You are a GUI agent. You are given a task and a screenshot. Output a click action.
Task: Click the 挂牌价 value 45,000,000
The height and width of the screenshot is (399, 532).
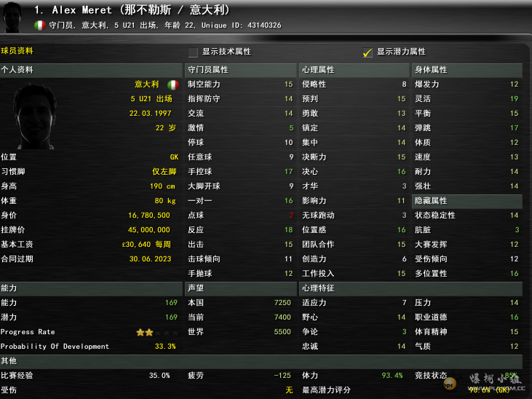[x=149, y=230]
